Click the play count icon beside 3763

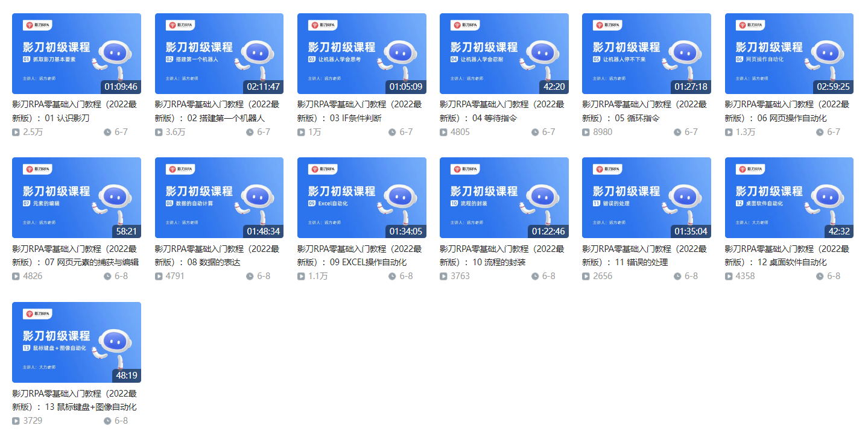coord(443,276)
